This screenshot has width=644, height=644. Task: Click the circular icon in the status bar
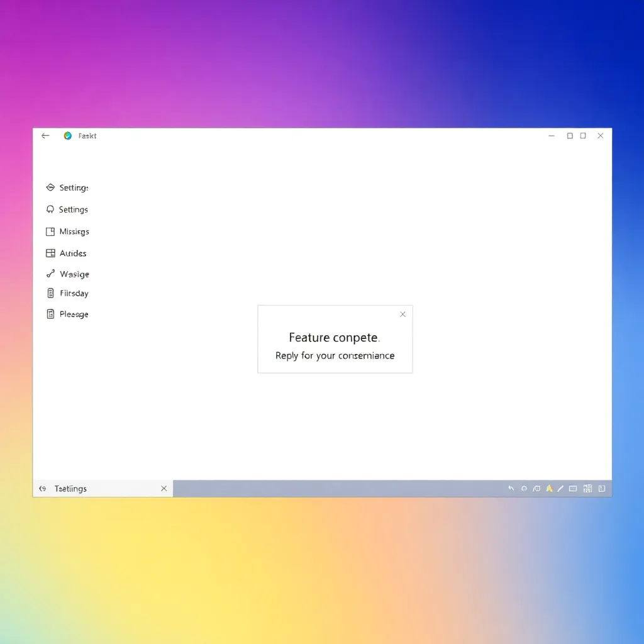[524, 489]
